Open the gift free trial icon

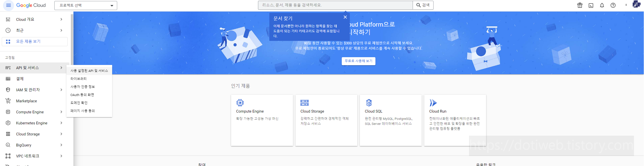[580, 5]
